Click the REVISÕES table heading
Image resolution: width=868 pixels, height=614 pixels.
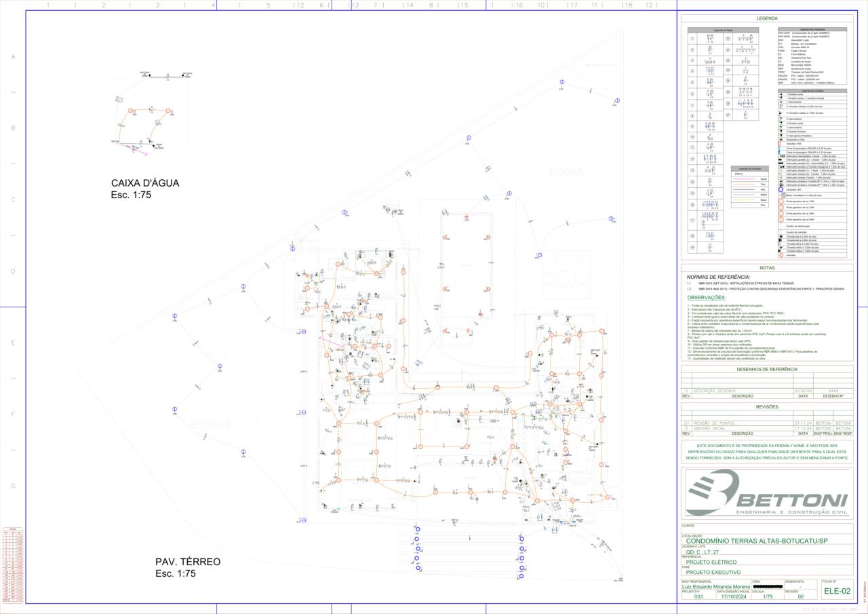pos(767,406)
